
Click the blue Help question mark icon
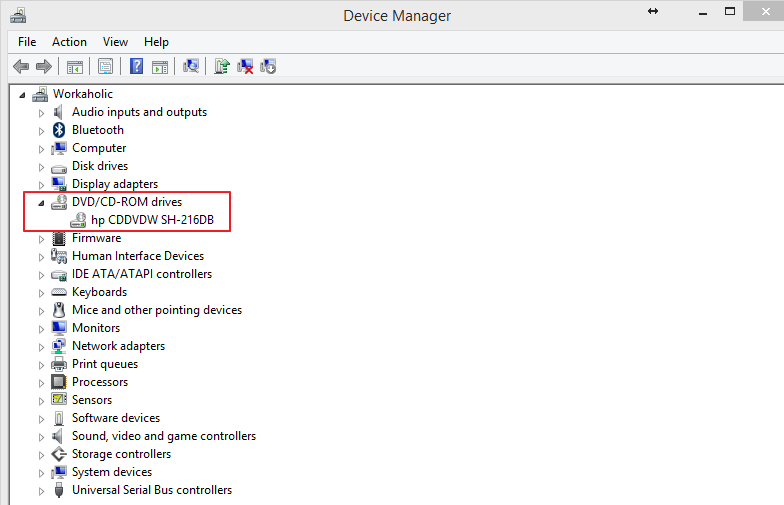pos(136,66)
